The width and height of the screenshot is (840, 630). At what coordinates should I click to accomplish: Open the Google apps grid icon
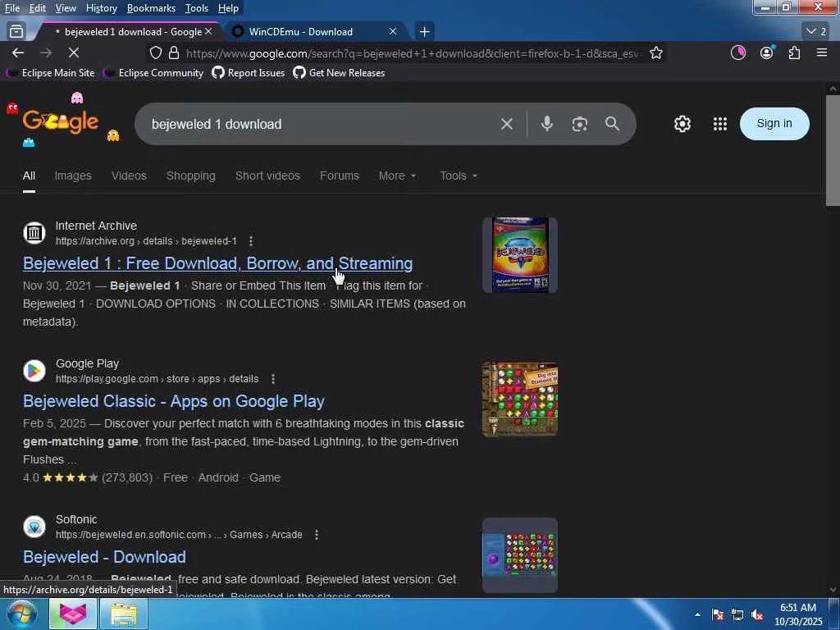720,124
